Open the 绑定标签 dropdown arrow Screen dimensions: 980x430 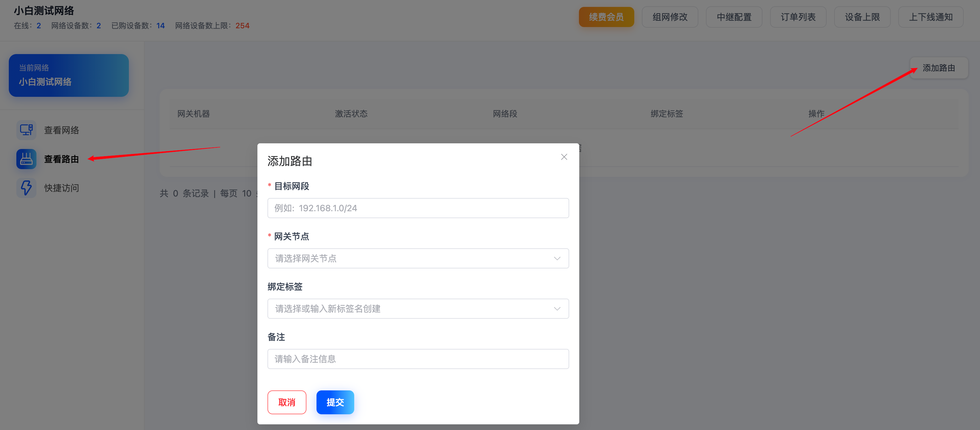click(x=557, y=309)
